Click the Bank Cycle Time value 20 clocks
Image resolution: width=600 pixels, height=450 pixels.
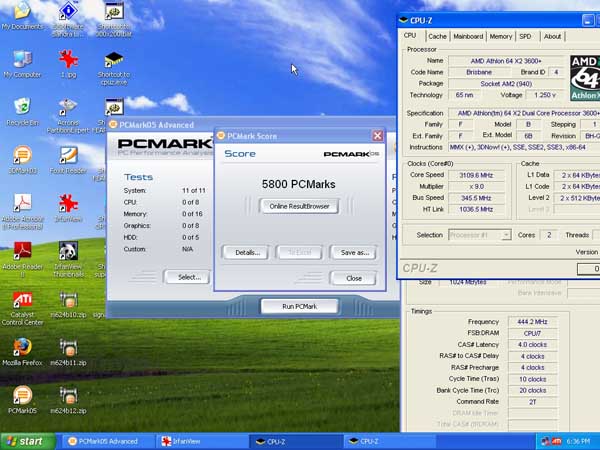pos(532,390)
